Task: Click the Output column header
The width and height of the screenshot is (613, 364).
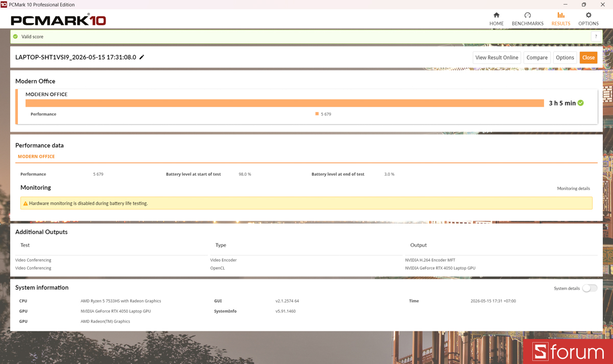Action: [418, 245]
